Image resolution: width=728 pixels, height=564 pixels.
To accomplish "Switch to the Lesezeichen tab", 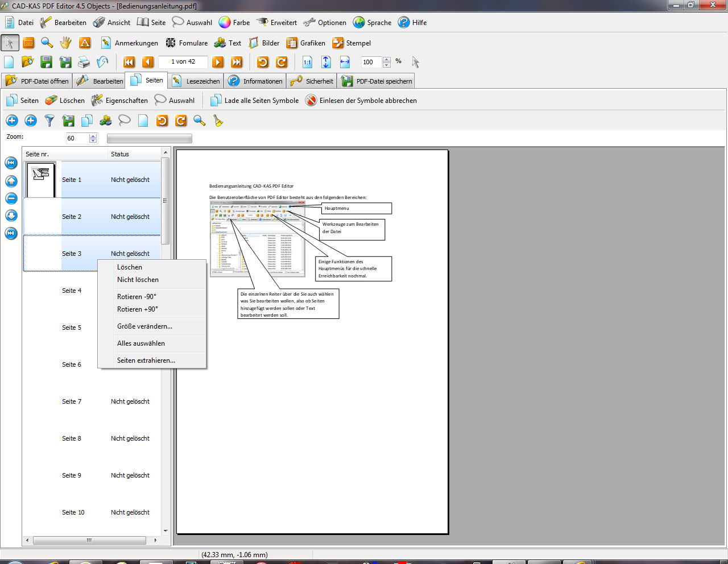I will pyautogui.click(x=196, y=81).
